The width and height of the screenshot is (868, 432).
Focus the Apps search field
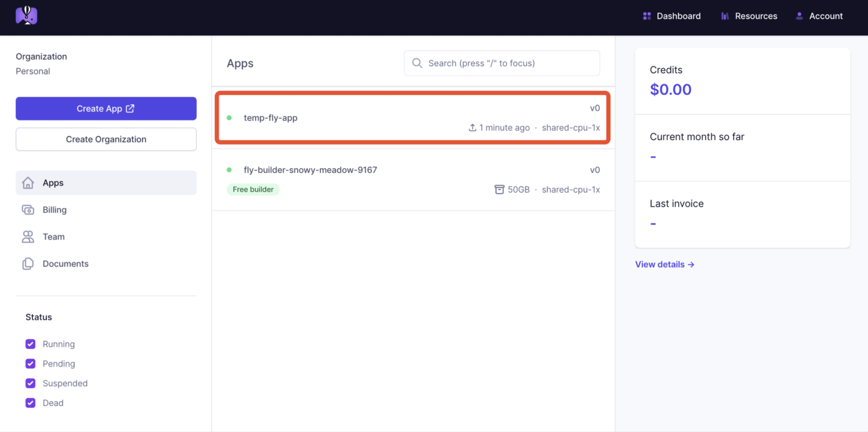point(509,63)
